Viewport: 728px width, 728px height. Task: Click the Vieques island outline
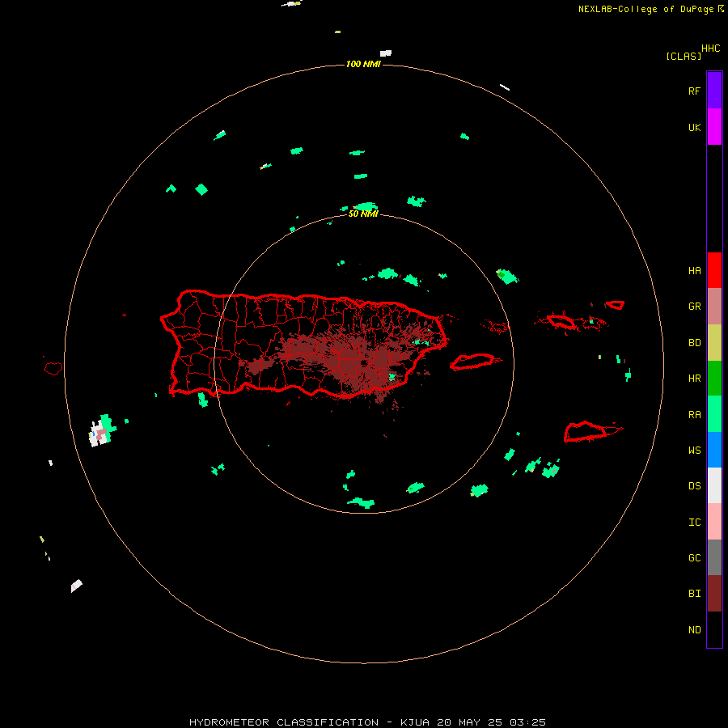tap(472, 362)
